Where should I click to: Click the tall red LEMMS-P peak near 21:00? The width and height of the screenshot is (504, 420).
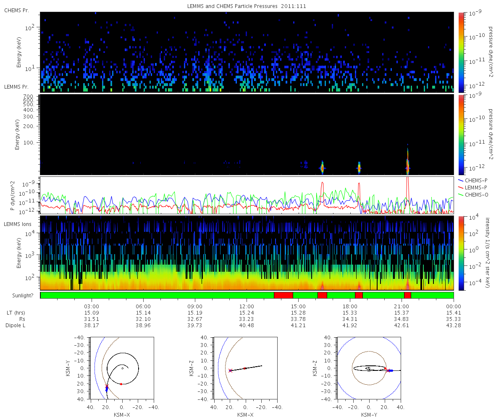coord(407,185)
